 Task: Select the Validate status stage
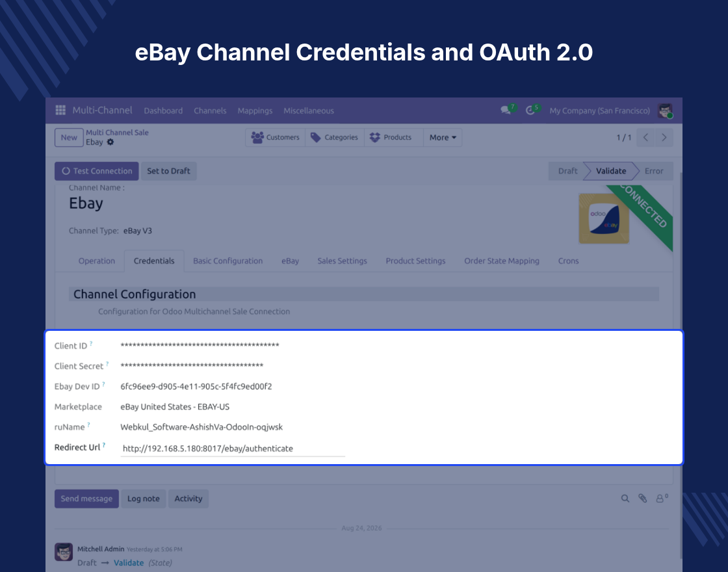[x=610, y=171]
